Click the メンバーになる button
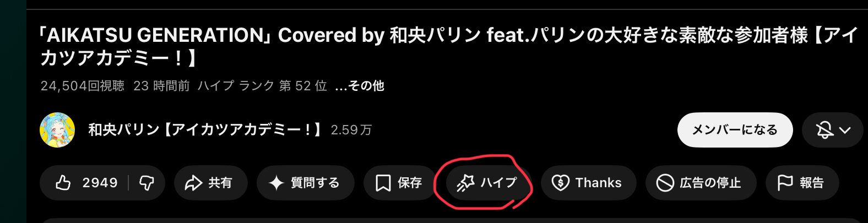 (x=735, y=130)
